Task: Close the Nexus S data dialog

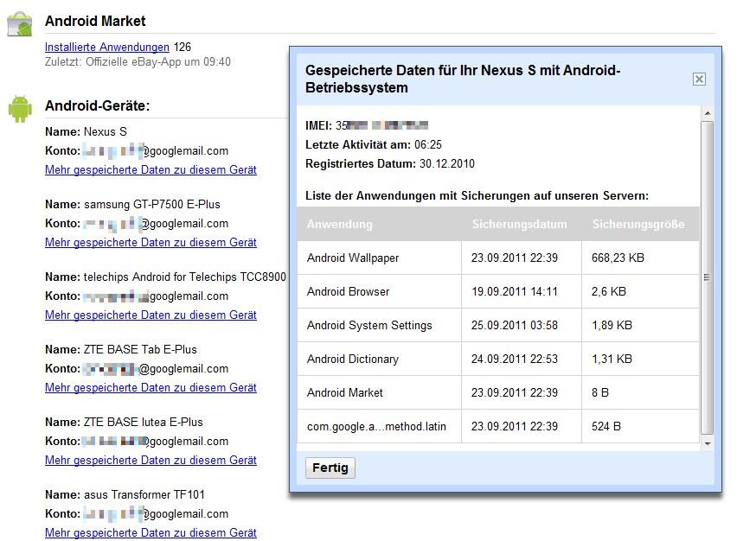Action: [x=699, y=79]
